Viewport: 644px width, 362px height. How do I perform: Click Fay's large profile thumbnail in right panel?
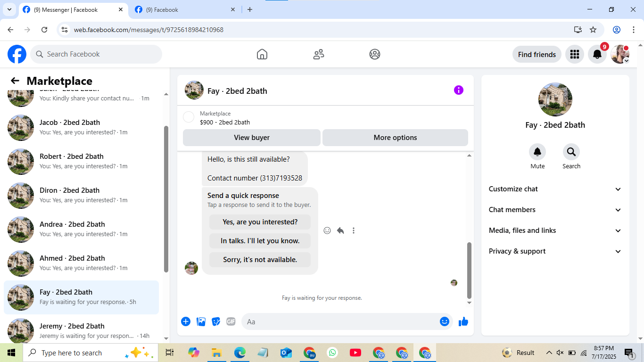555,99
